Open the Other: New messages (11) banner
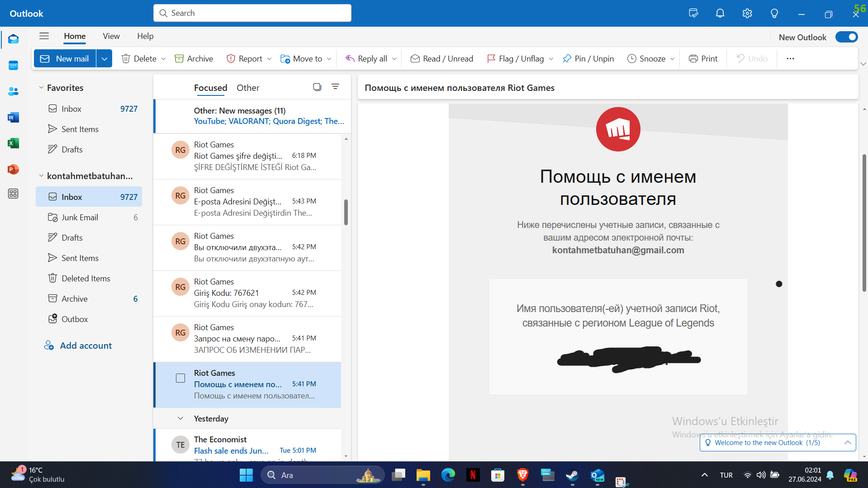The width and height of the screenshot is (868, 488). [x=253, y=116]
